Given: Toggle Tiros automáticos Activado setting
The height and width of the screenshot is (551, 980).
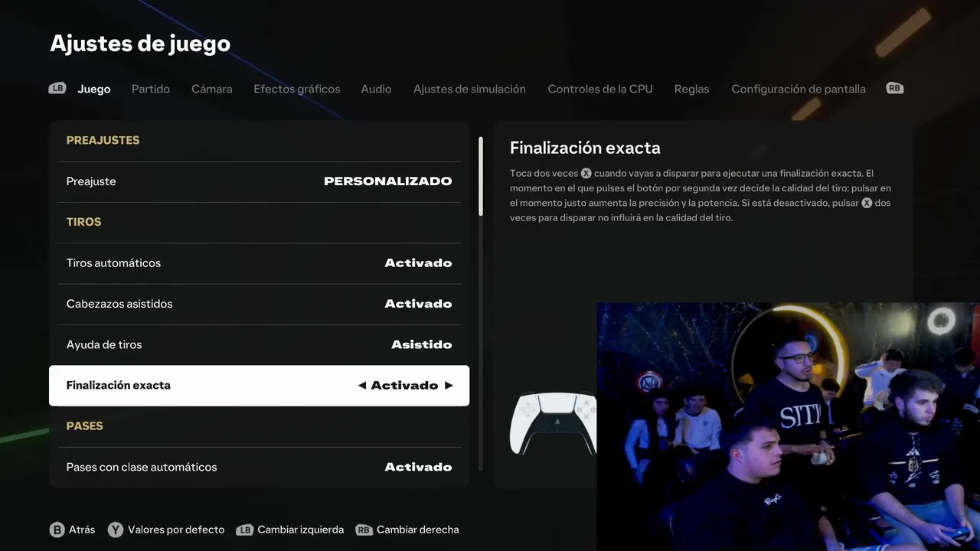Looking at the screenshot, I should pos(259,263).
